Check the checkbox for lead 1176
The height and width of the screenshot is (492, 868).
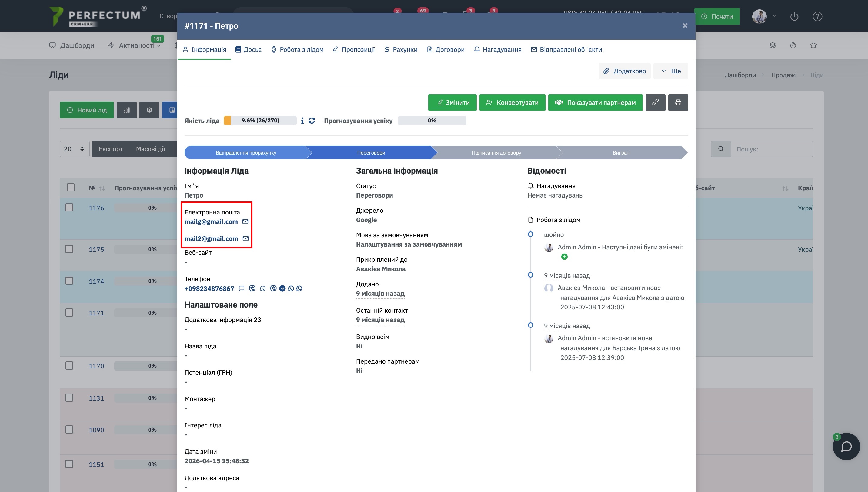tap(69, 208)
